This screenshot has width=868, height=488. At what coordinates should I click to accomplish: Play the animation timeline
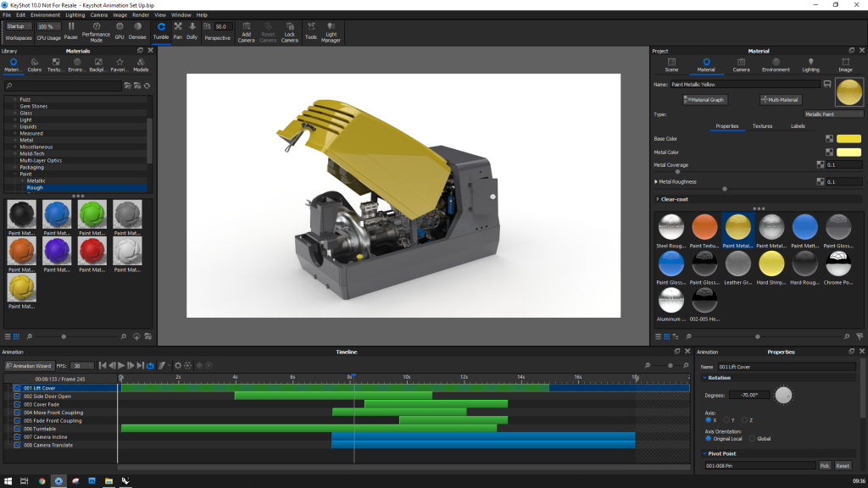(x=121, y=365)
